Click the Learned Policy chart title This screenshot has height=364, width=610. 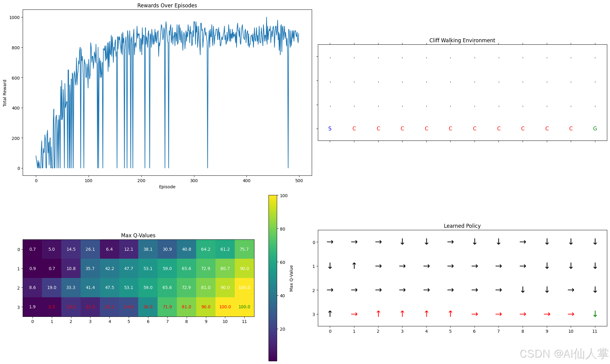(x=462, y=226)
